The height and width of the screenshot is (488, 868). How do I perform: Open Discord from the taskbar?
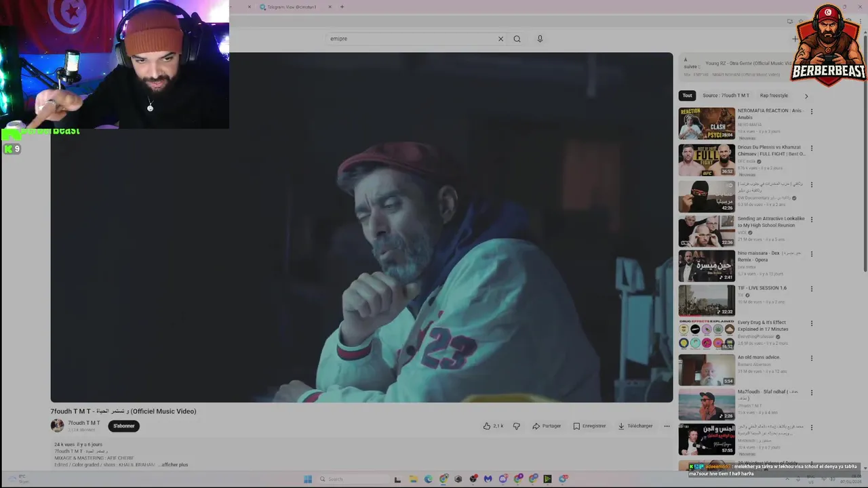(x=503, y=479)
